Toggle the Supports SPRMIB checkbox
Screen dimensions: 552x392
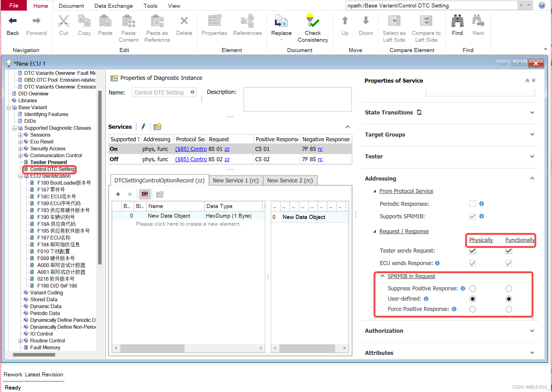point(473,216)
